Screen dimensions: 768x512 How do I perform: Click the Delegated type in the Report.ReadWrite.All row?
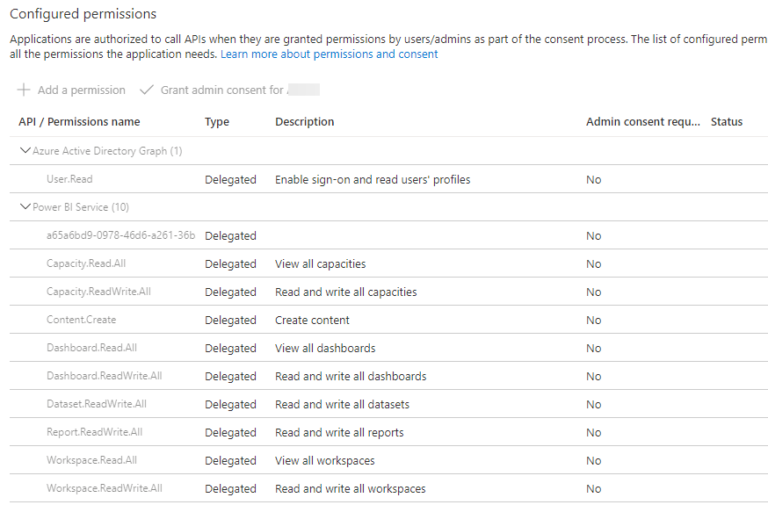(231, 432)
